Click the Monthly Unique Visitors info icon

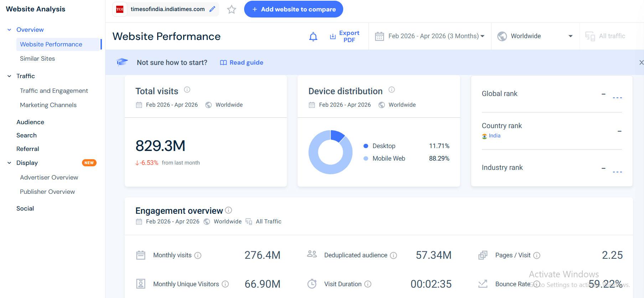click(x=225, y=284)
